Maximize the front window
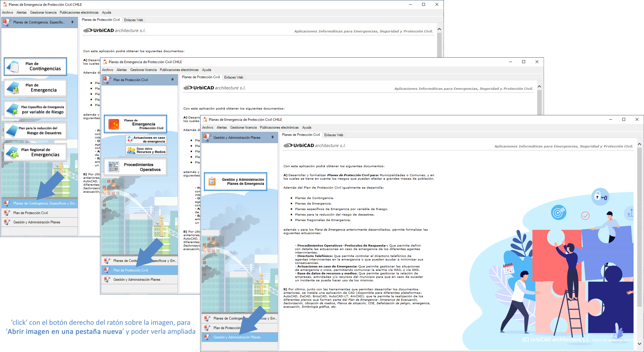644x352 pixels. [x=624, y=119]
